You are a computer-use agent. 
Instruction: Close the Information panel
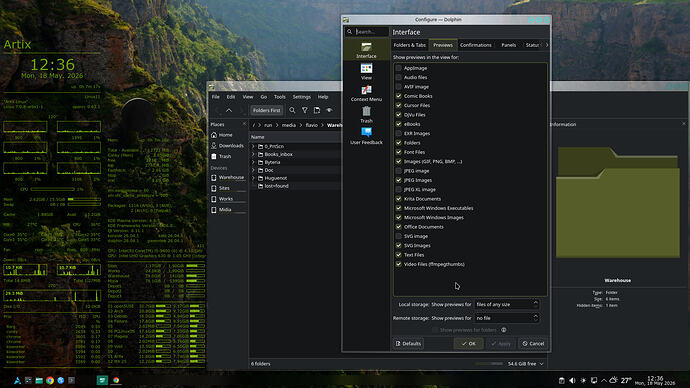684,124
